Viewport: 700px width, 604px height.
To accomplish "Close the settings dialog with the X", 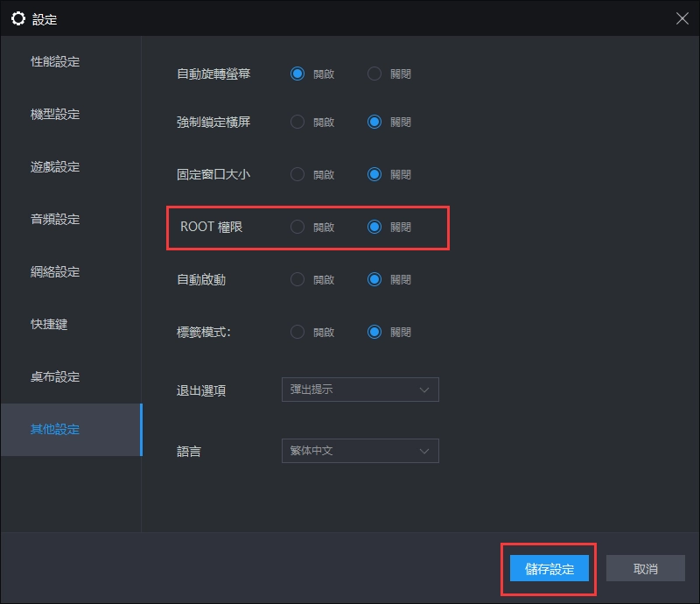I will click(x=684, y=18).
